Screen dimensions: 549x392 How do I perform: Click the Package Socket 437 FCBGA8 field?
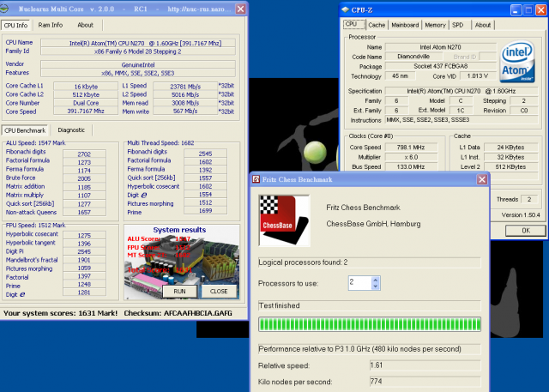click(440, 66)
